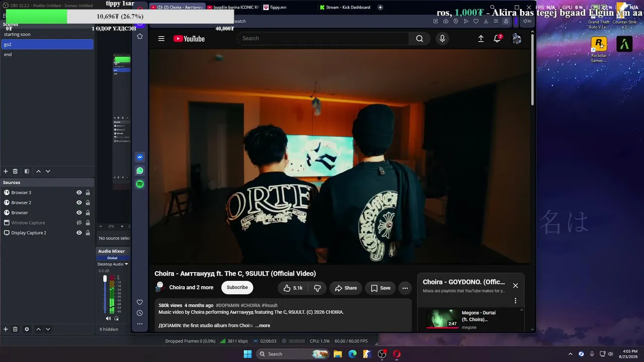Open the new tab plus button
The image size is (644, 362).
coord(380,8)
